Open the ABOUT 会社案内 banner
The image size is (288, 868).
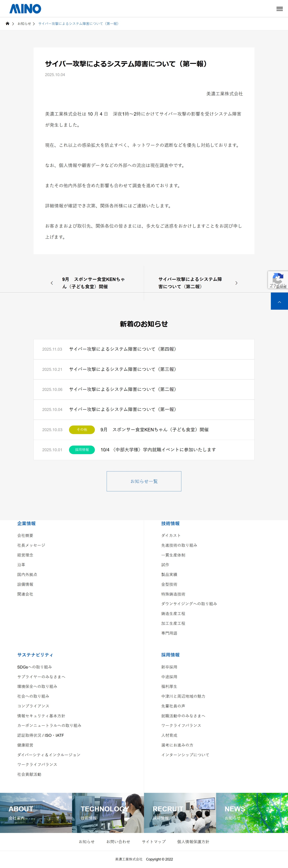[x=36, y=812]
